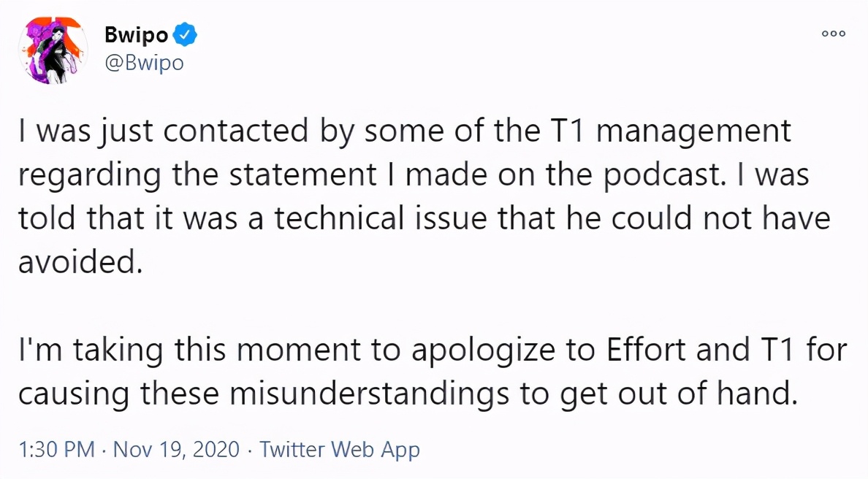Open the Twitter Web App source link
The height and width of the screenshot is (479, 868).
pos(339,450)
